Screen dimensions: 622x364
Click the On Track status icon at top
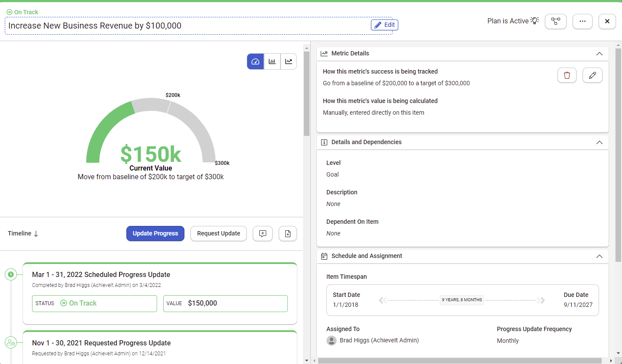[10, 12]
